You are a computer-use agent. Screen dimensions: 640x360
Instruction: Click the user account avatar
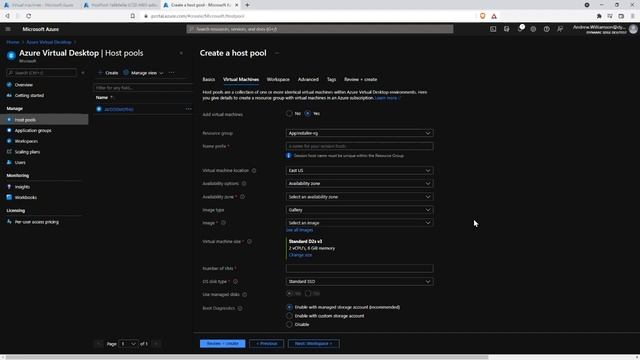(633, 29)
